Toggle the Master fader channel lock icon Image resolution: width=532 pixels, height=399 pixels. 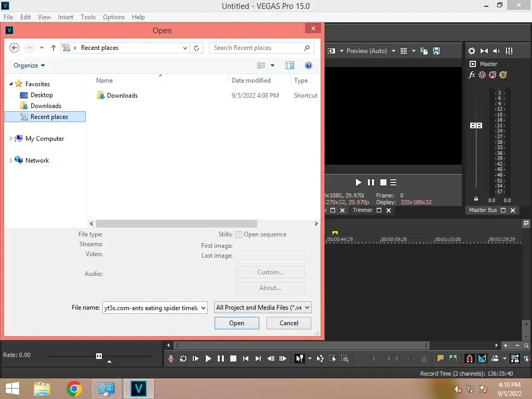click(x=476, y=199)
